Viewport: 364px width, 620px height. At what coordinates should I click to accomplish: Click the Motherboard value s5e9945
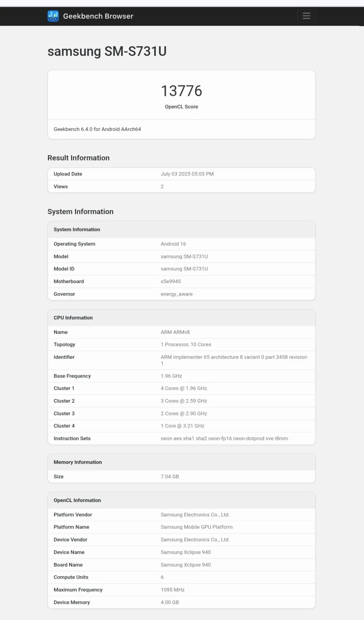pyautogui.click(x=171, y=282)
